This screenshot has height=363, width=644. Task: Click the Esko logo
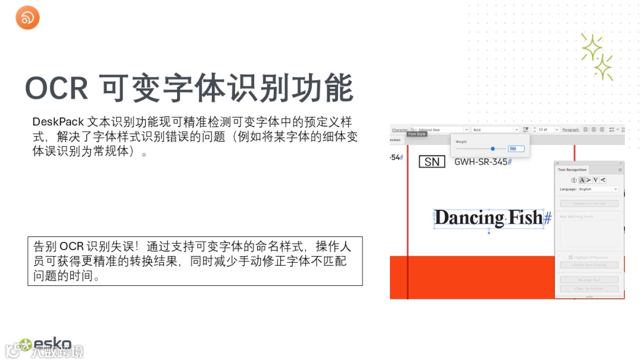pos(45,344)
